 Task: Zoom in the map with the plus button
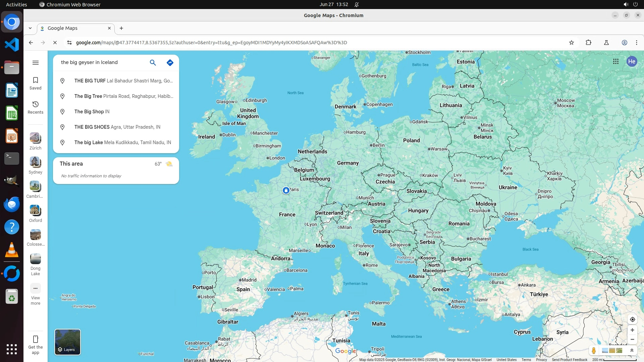[x=632, y=330]
